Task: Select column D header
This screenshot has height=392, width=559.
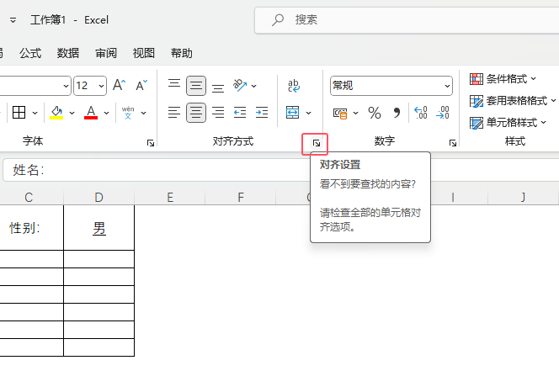Action: 98,197
